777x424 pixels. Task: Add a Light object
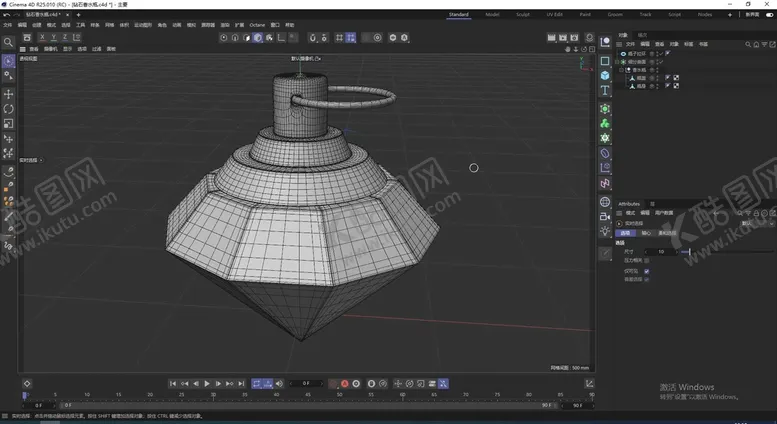point(605,231)
